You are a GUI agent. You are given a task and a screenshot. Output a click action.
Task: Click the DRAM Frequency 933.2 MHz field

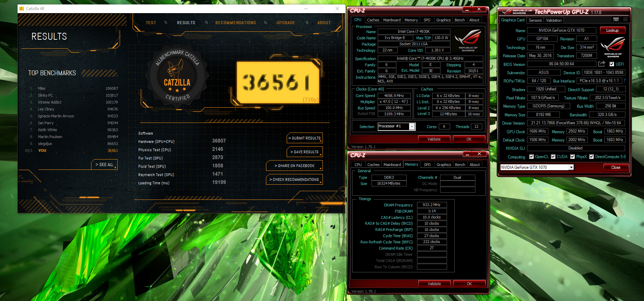432,205
